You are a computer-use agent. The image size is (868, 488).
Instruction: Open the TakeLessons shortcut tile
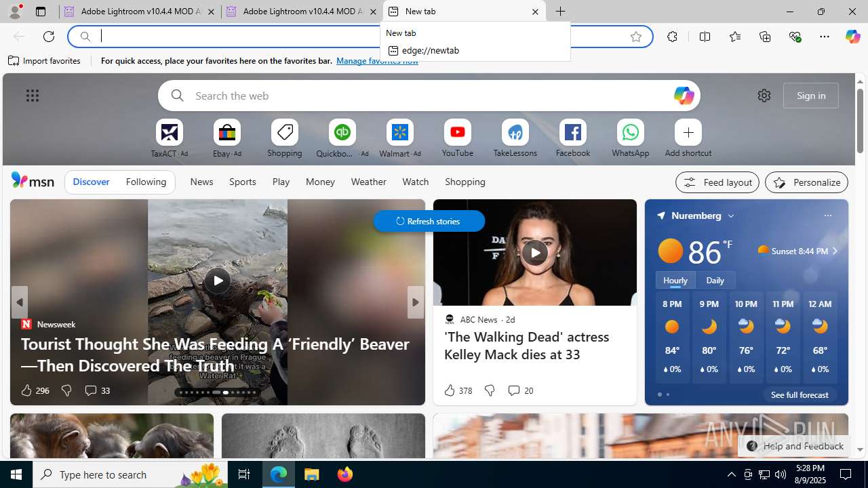point(515,139)
